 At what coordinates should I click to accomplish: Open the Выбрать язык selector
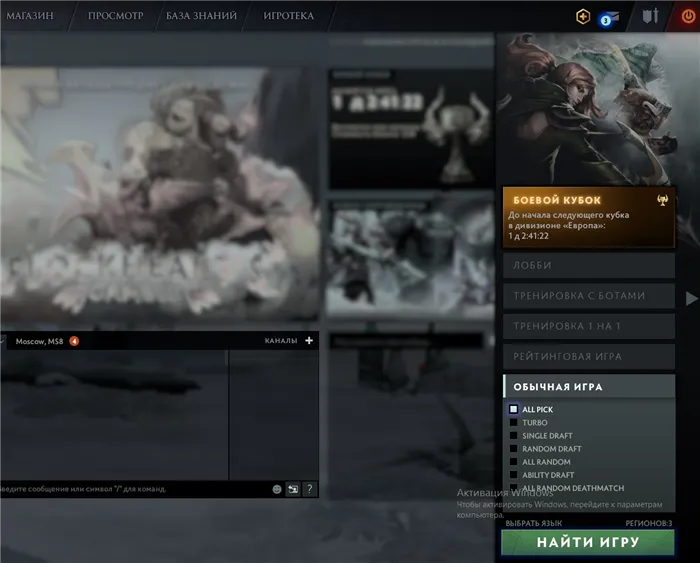click(x=533, y=523)
